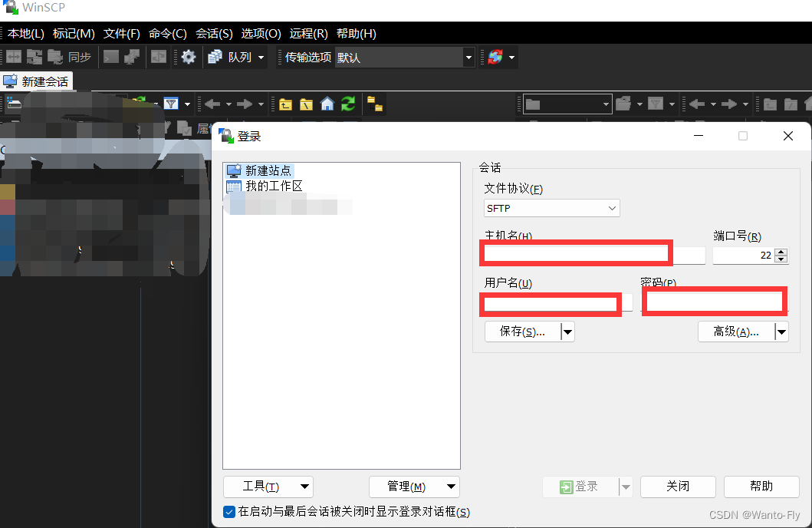
Task: Open the 选项(O) menu
Action: [261, 34]
